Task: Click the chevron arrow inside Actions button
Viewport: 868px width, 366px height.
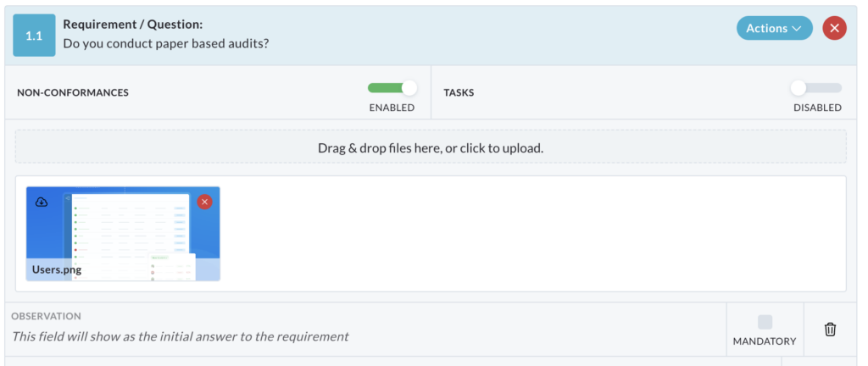Action: [x=797, y=29]
